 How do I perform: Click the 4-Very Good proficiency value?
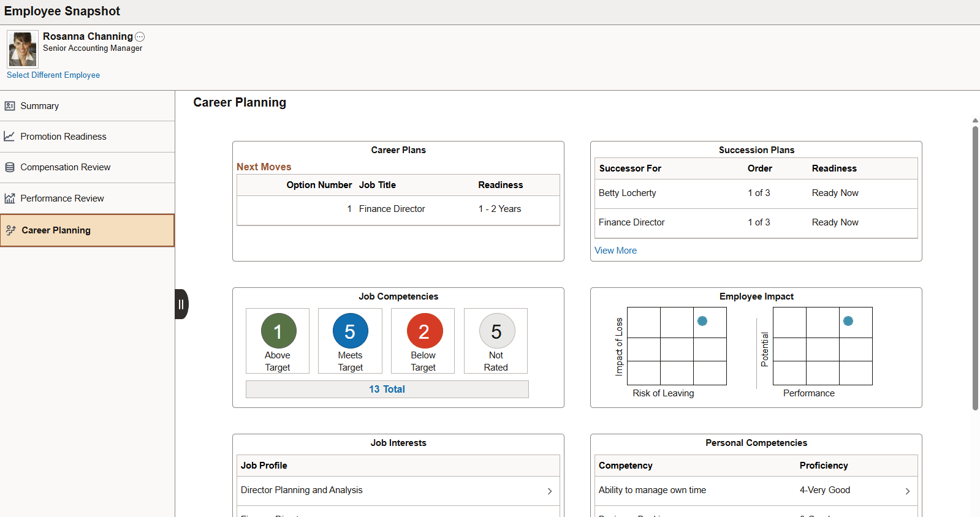pos(824,490)
